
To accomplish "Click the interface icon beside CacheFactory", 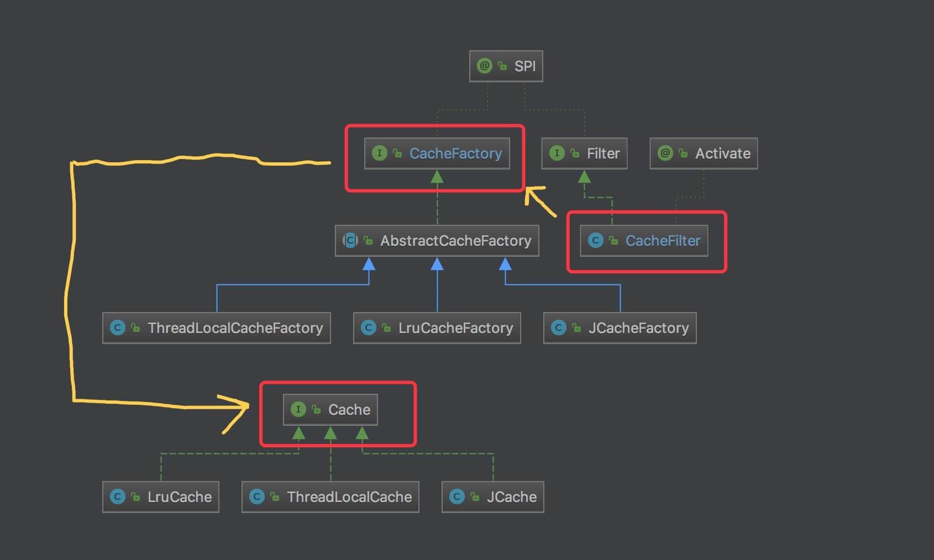I will point(379,153).
